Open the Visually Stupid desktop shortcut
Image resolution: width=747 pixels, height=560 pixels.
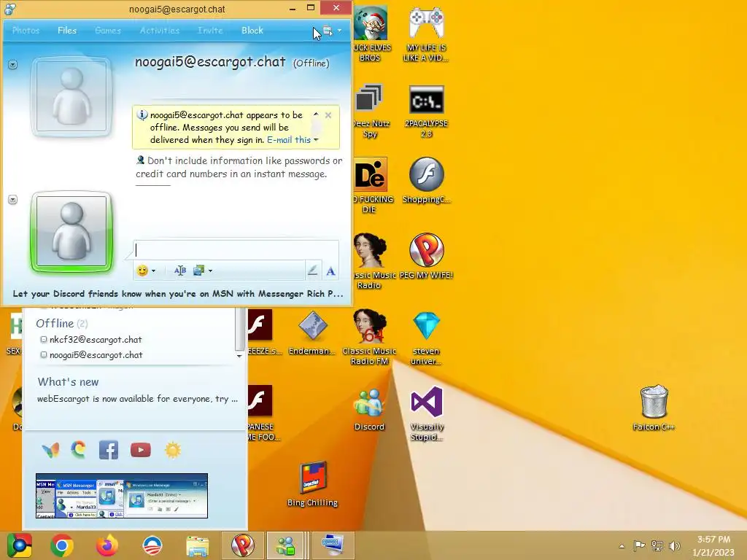tap(426, 413)
